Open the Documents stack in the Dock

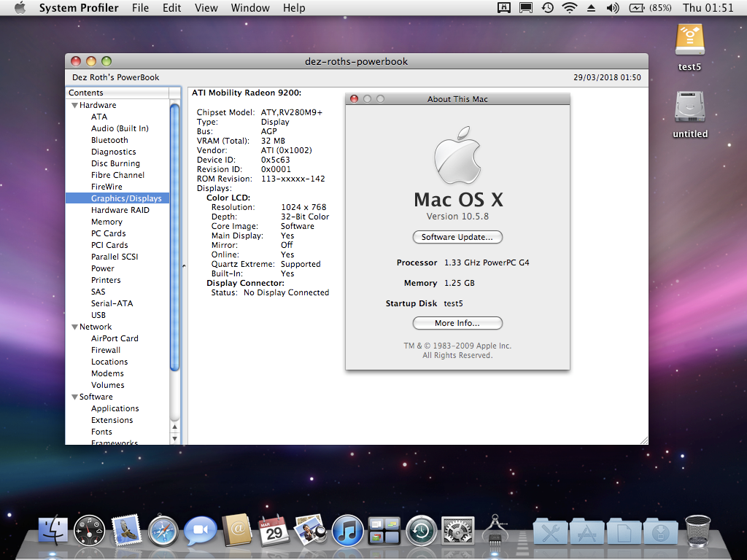[624, 531]
